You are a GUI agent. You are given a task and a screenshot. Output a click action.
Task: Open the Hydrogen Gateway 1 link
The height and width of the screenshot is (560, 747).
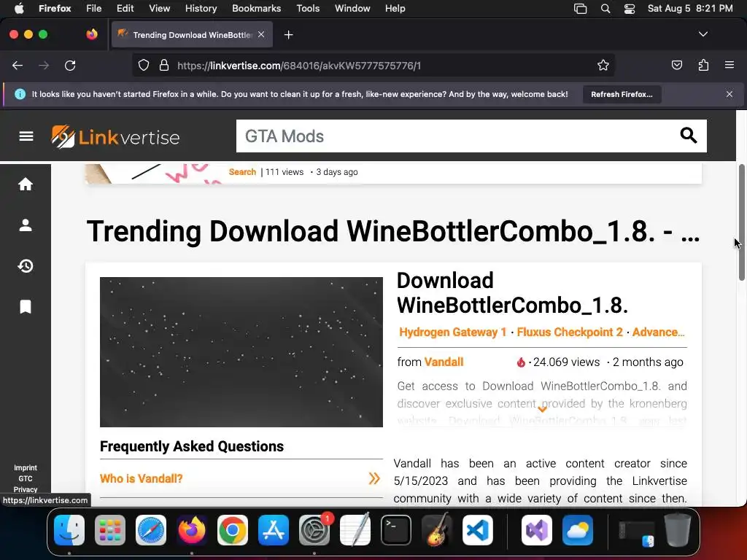[x=452, y=332]
